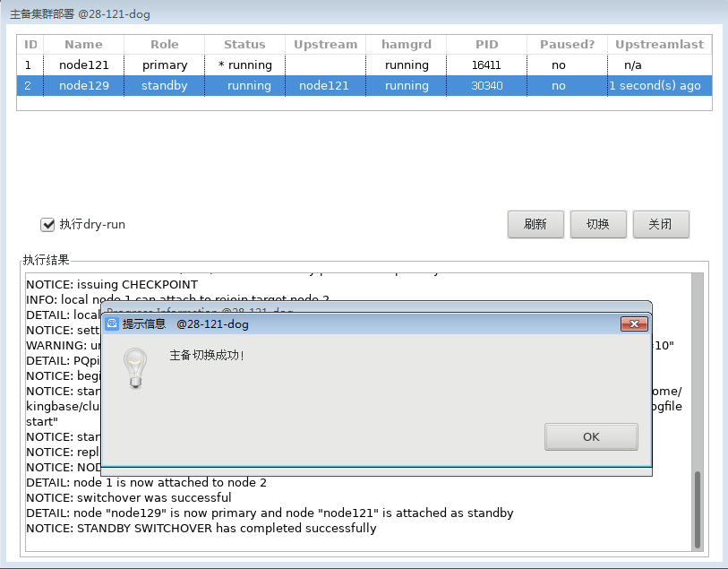
Task: Click log line about node129 now primary
Action: 270,513
